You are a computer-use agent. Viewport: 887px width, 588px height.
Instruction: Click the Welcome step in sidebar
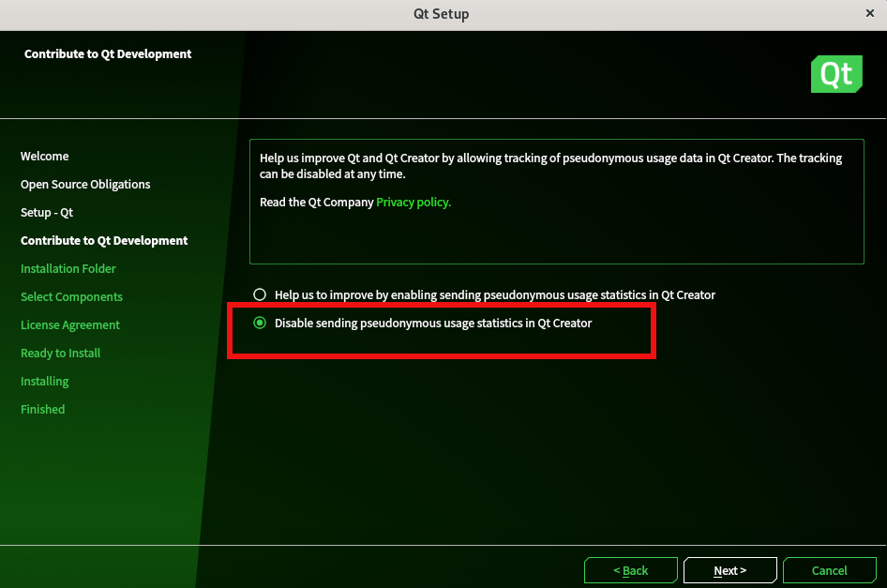point(45,157)
